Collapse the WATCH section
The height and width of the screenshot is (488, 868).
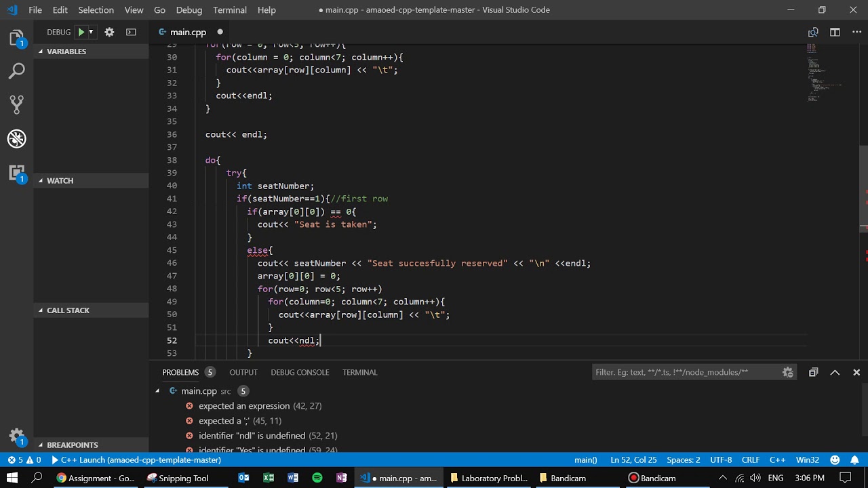click(x=91, y=181)
